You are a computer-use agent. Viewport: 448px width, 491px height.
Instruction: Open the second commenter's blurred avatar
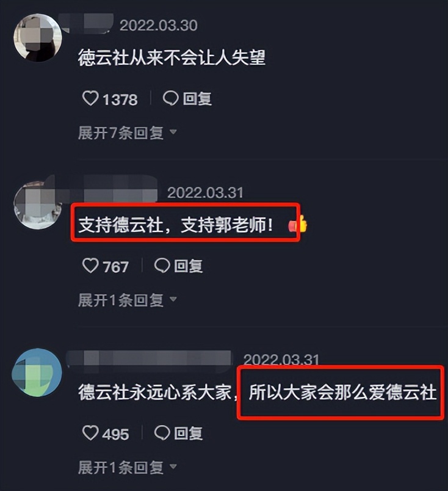coord(38,205)
